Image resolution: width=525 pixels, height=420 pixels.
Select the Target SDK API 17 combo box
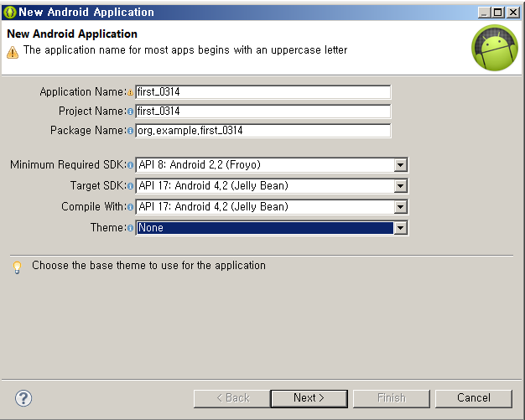pyautogui.click(x=272, y=186)
